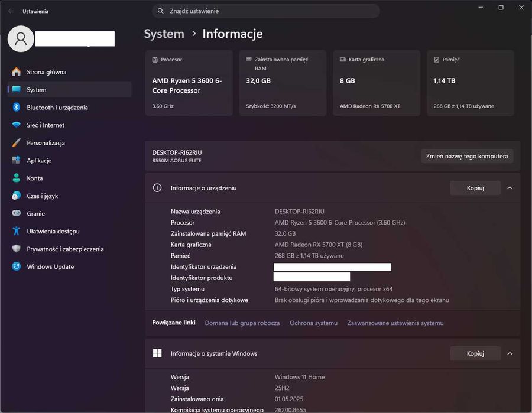Open Ułatwienia dostępu settings
This screenshot has height=413, width=532.
(69, 231)
